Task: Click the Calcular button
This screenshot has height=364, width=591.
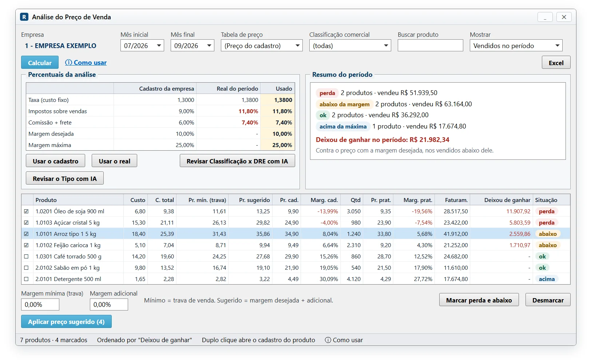Action: click(40, 63)
